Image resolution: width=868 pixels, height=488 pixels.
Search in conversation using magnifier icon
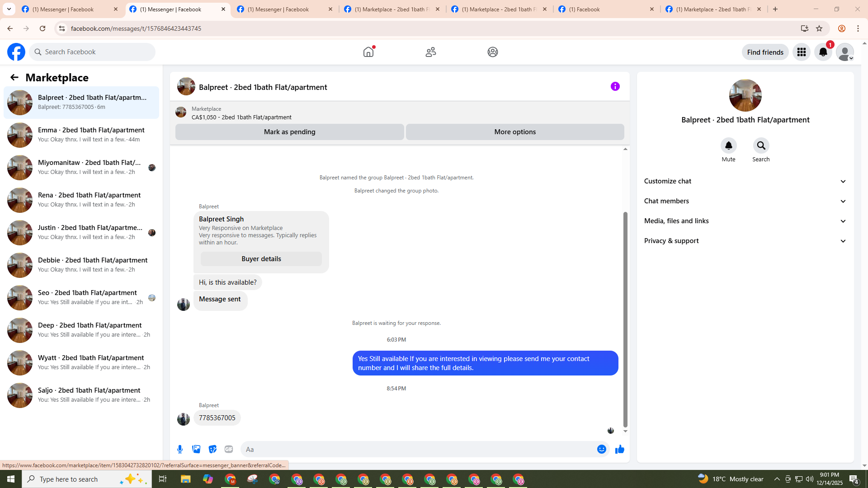pyautogui.click(x=761, y=146)
